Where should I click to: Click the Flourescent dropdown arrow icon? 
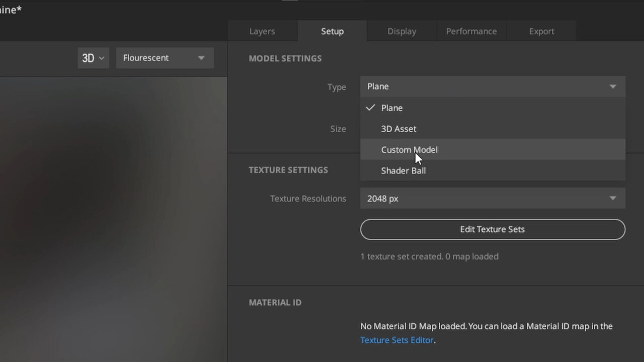[x=201, y=57]
